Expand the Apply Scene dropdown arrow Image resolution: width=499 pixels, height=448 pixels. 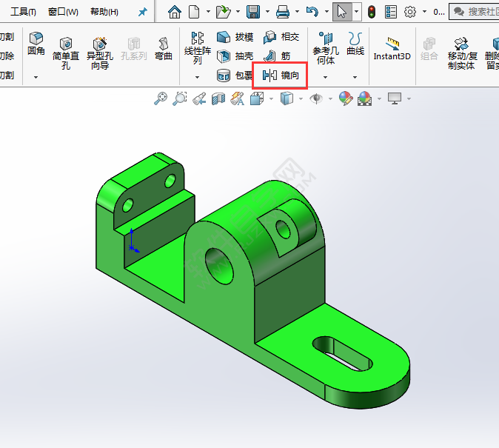click(x=379, y=98)
